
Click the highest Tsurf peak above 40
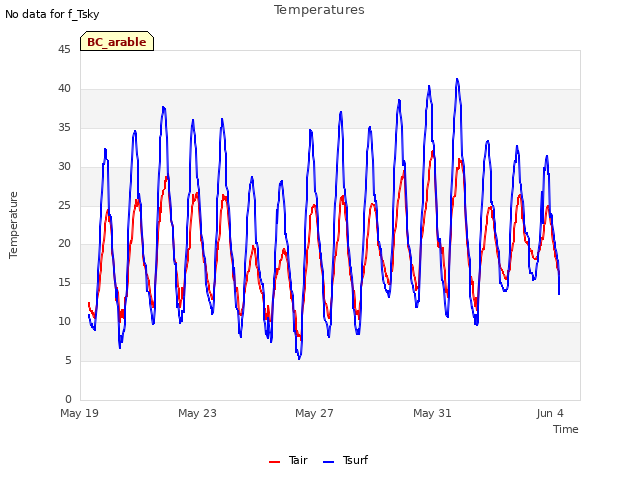point(457,79)
